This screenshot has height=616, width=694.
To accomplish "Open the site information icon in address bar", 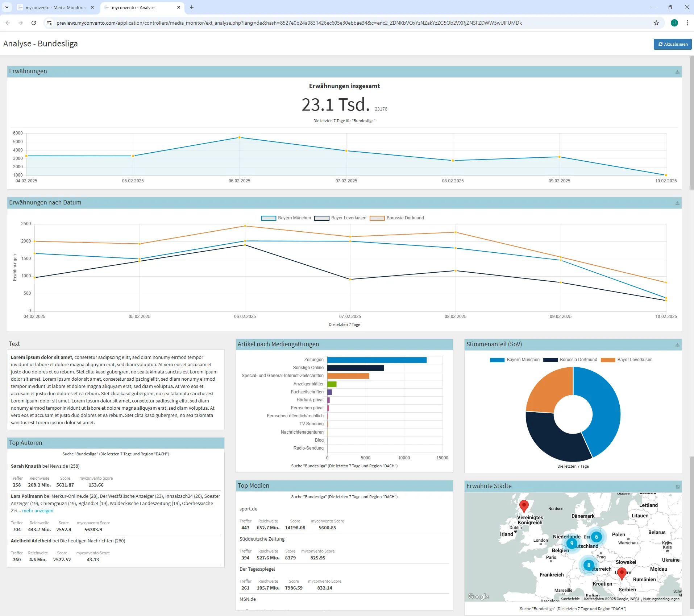I will (x=49, y=23).
